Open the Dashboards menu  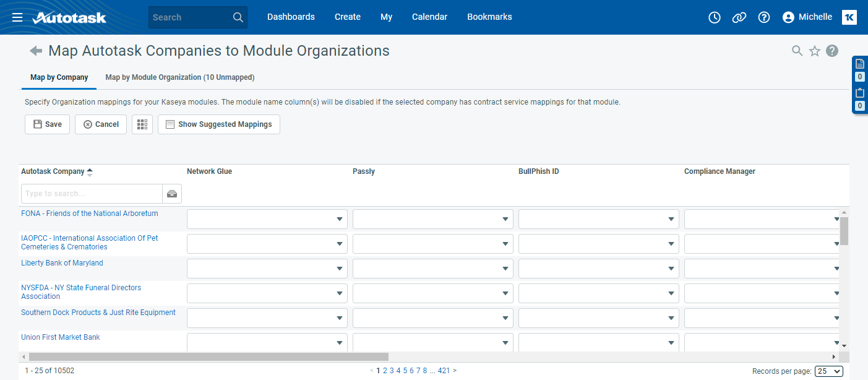click(291, 17)
